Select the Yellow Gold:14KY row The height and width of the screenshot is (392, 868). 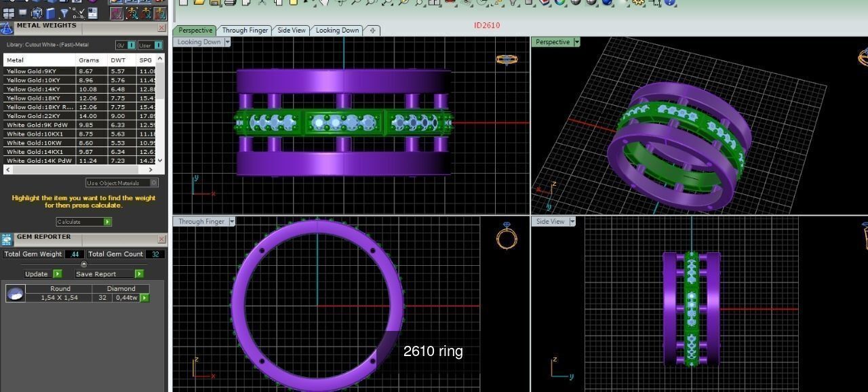click(80, 89)
